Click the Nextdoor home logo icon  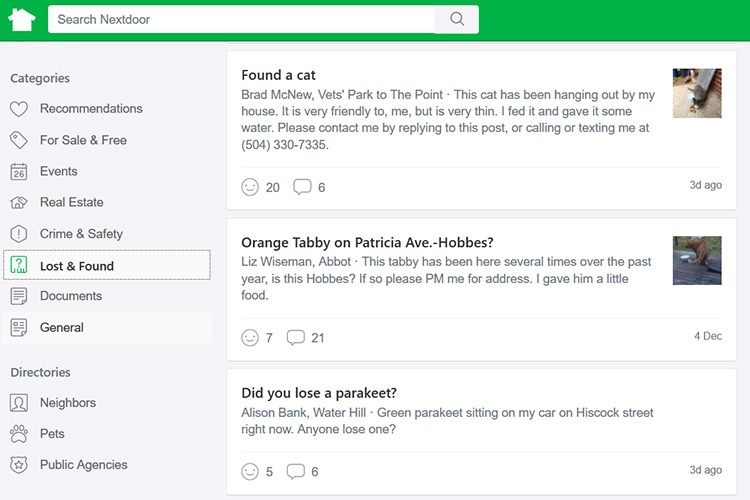click(21, 19)
